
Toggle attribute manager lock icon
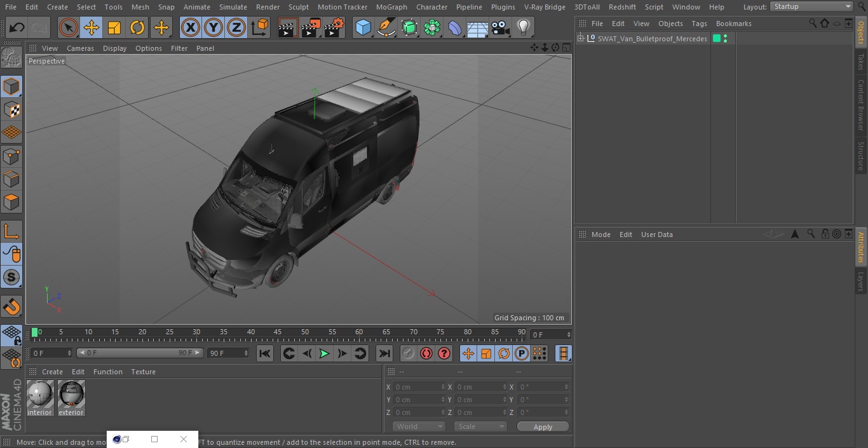[825, 234]
